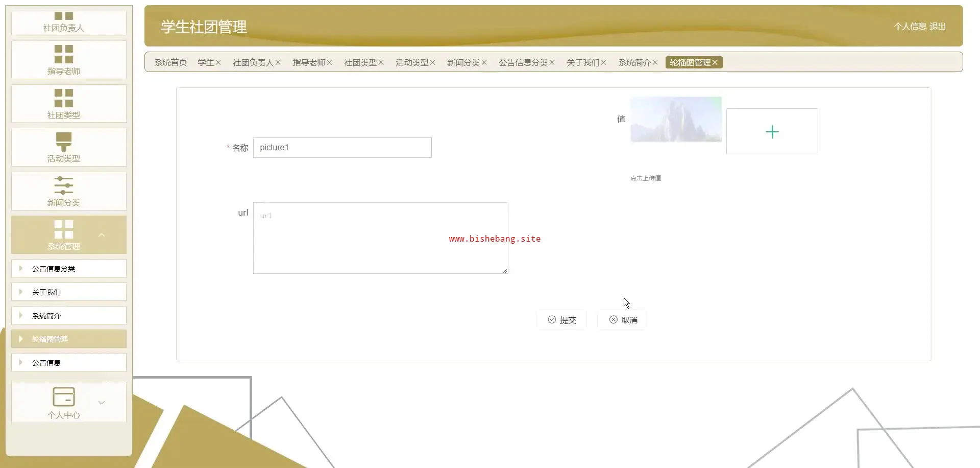Switch to the 关于我们 tab

point(583,62)
